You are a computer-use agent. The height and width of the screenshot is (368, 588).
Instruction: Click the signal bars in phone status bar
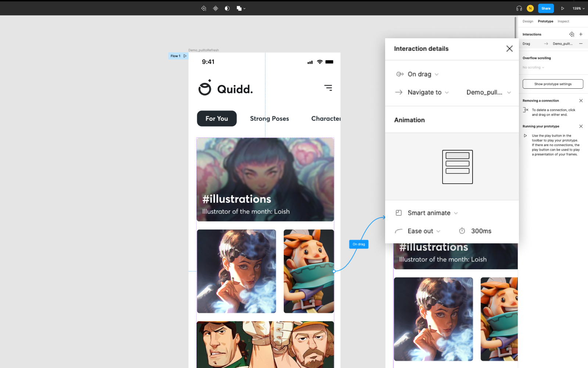pos(310,62)
